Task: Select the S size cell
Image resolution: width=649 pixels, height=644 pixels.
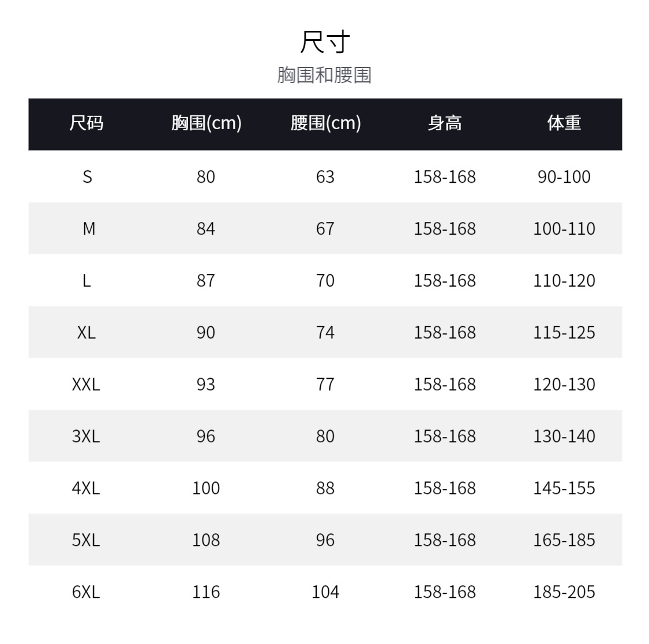Action: [x=87, y=177]
